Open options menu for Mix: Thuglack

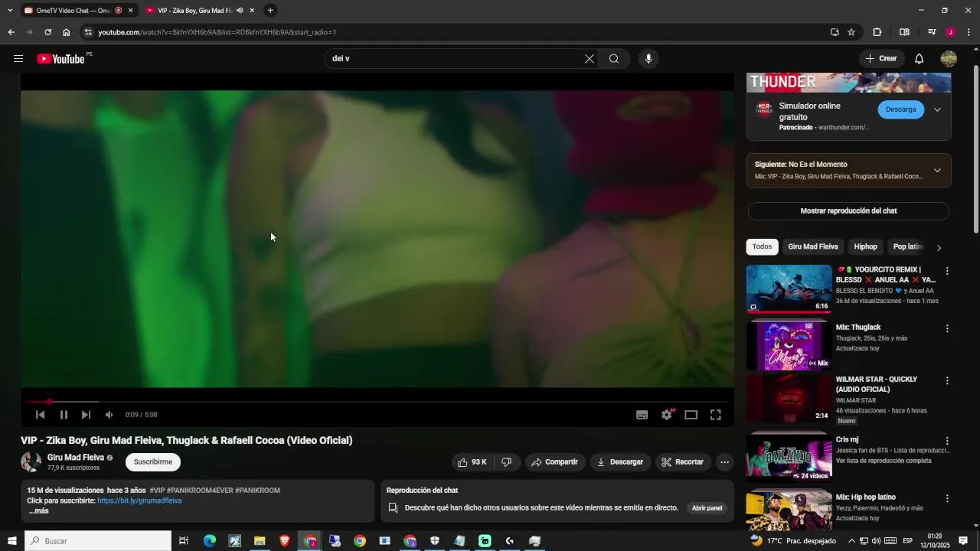pyautogui.click(x=947, y=328)
